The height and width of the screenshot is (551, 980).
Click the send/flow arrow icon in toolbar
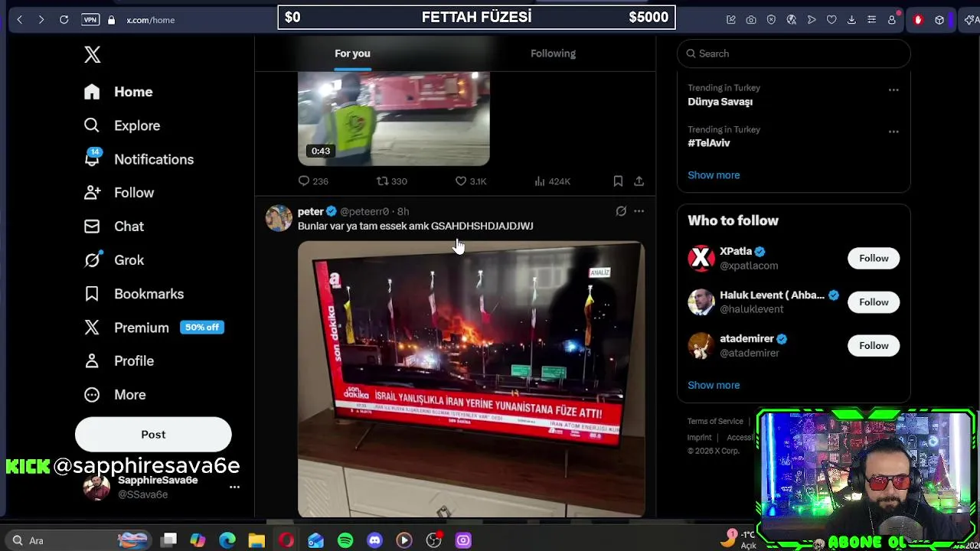pyautogui.click(x=812, y=20)
